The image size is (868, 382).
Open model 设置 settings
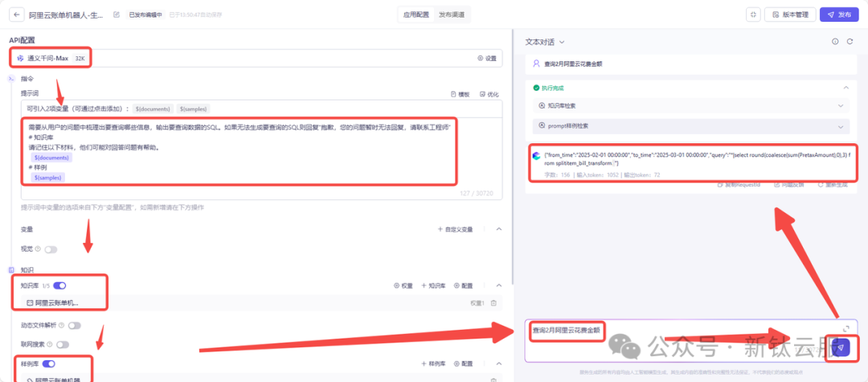[x=486, y=58]
